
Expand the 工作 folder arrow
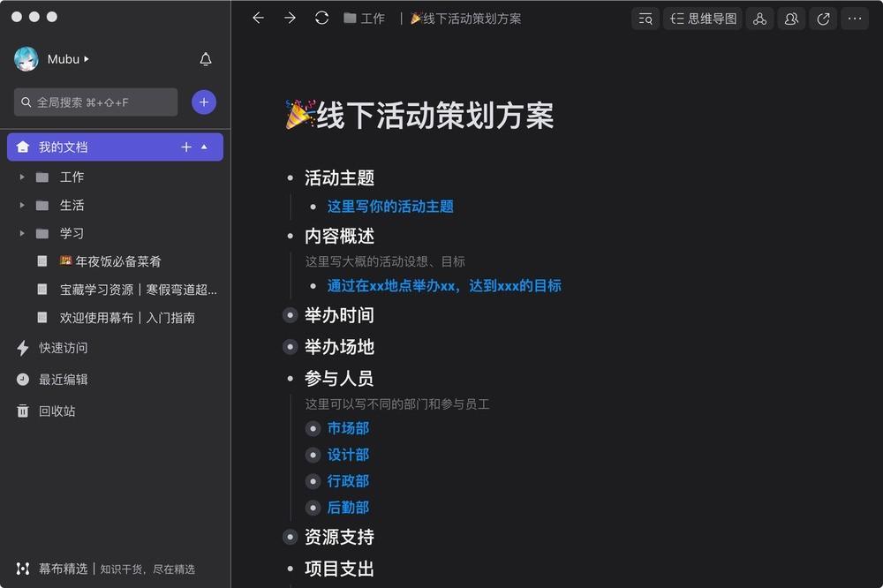tap(22, 177)
